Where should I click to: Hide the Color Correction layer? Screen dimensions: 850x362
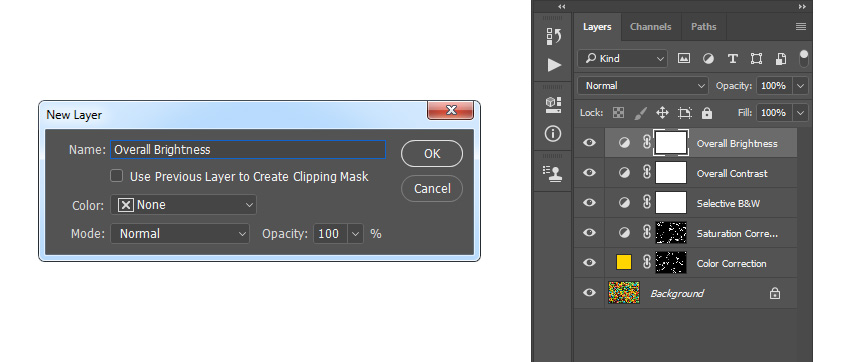(589, 263)
